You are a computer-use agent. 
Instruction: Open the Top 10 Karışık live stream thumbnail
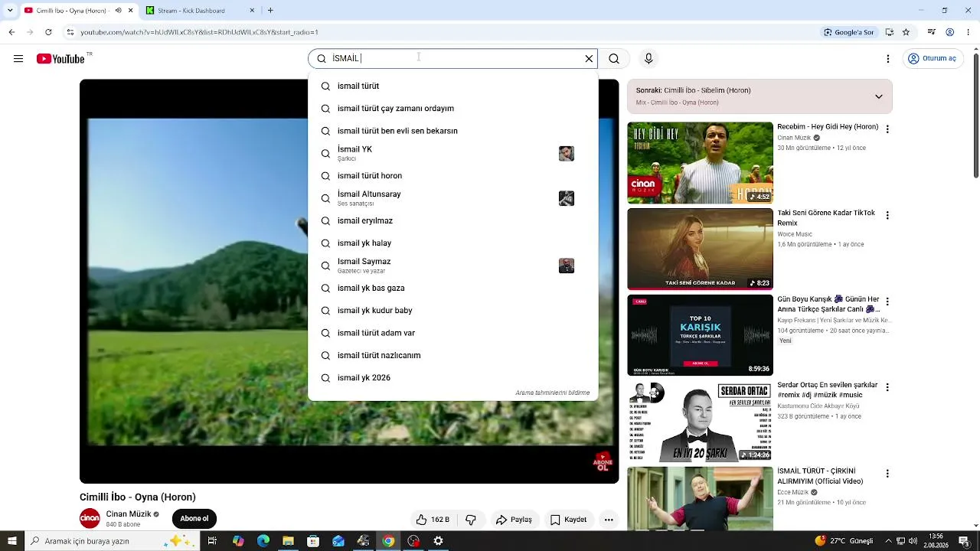click(700, 335)
